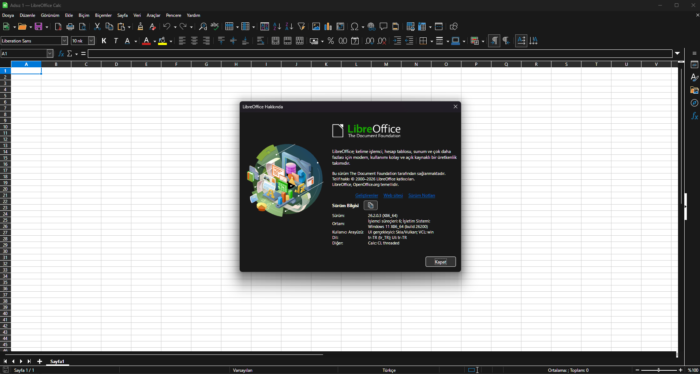Toggle wrap text in cell
The image size is (700, 374).
point(261,41)
